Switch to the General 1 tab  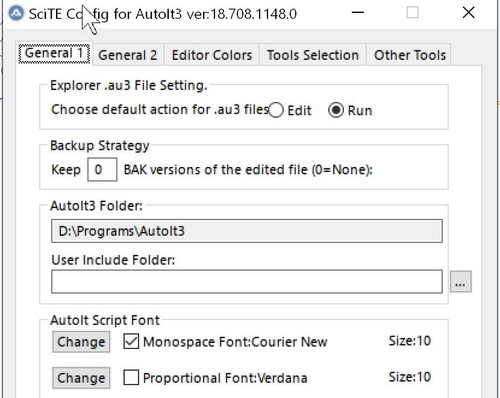[x=54, y=53]
